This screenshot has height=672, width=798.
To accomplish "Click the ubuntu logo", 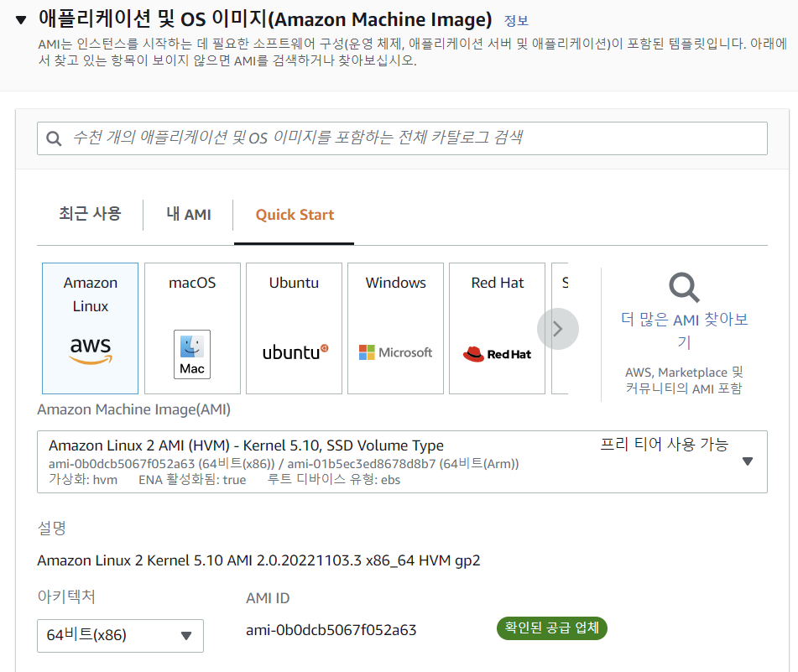I will 295,352.
